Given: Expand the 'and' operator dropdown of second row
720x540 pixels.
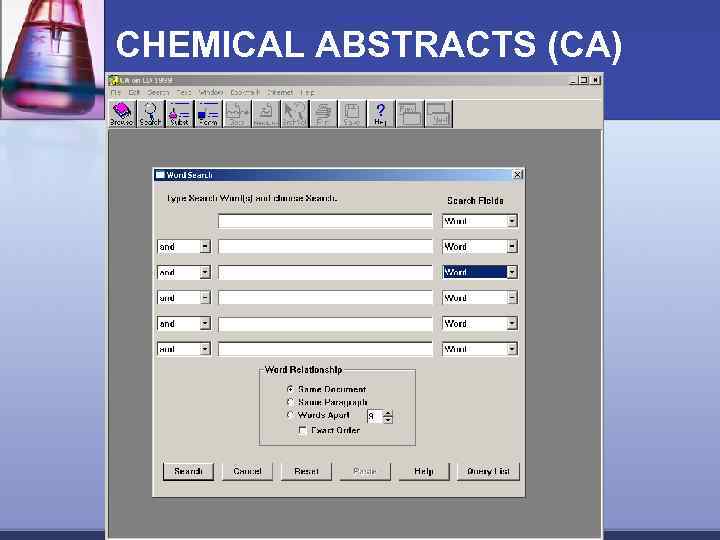Looking at the screenshot, I should [205, 247].
